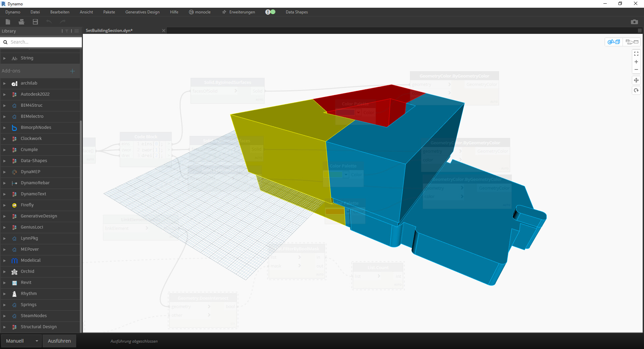Open the Bearbeiten menu
The width and height of the screenshot is (644, 349).
tap(60, 12)
